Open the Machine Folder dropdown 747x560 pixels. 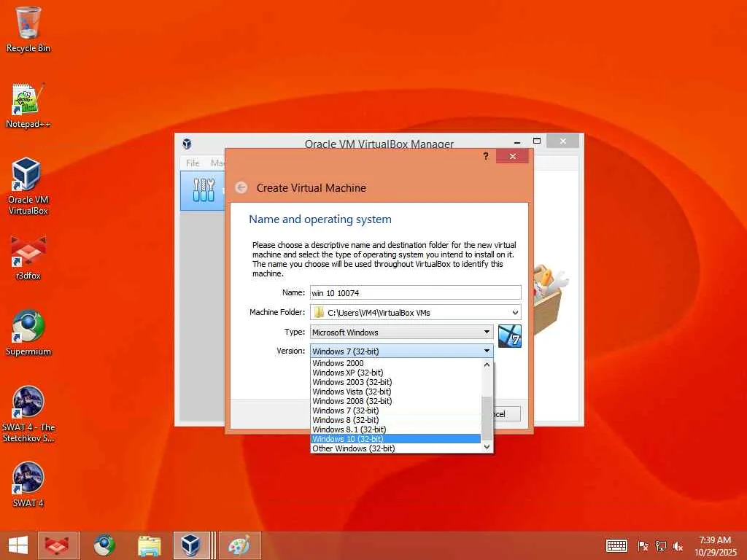click(515, 312)
